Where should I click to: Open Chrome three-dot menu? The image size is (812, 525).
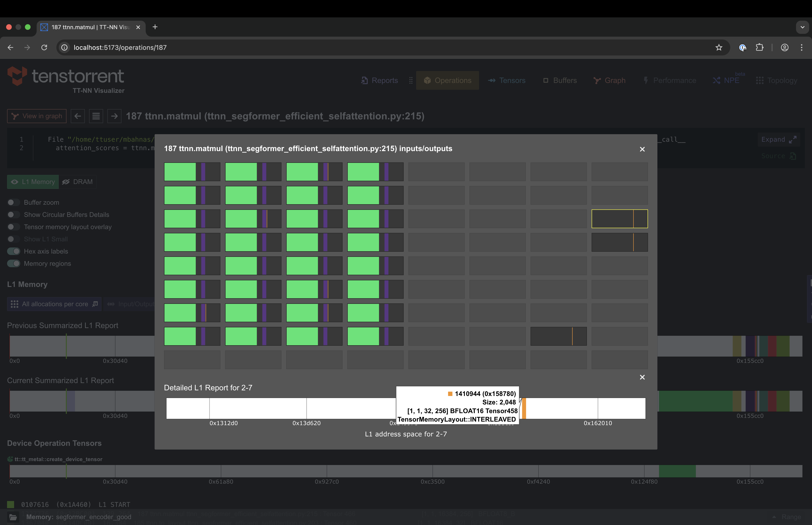pos(801,48)
